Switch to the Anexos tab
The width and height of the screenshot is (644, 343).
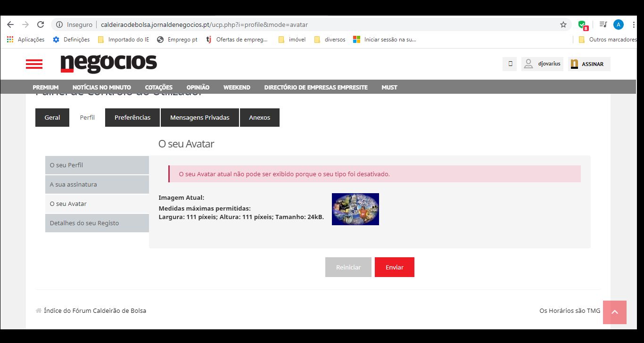point(260,118)
